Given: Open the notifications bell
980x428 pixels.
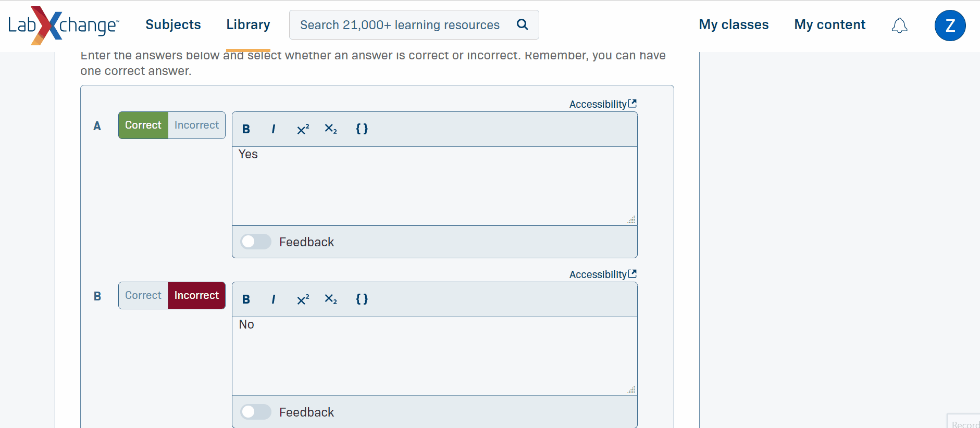Looking at the screenshot, I should 899,26.
